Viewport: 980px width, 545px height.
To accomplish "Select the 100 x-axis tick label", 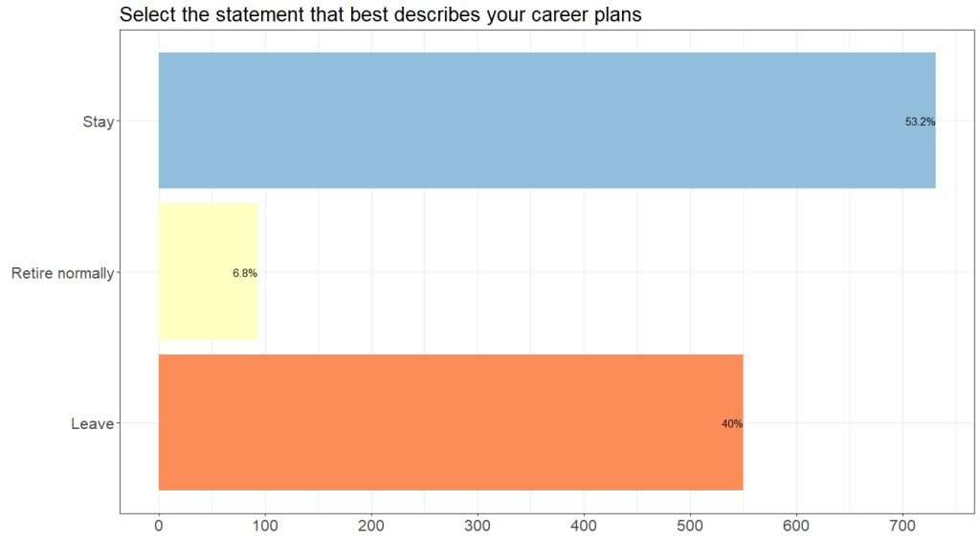I will point(265,525).
